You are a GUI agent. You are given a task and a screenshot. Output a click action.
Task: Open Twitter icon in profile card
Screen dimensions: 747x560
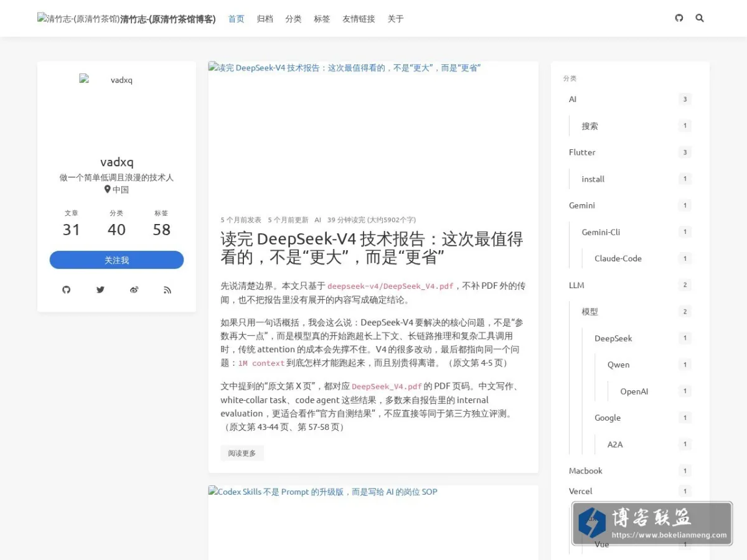[100, 290]
